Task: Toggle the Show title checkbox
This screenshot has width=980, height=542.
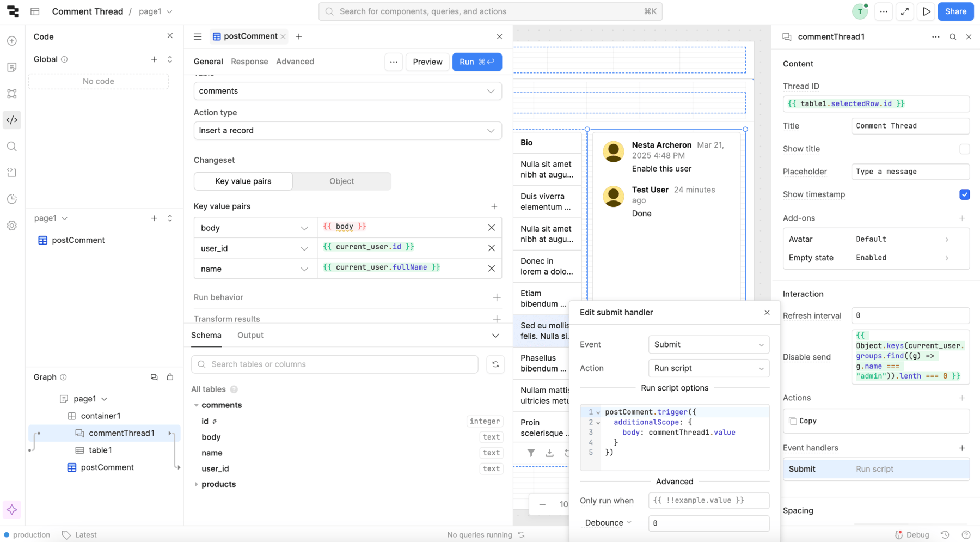Action: click(965, 149)
